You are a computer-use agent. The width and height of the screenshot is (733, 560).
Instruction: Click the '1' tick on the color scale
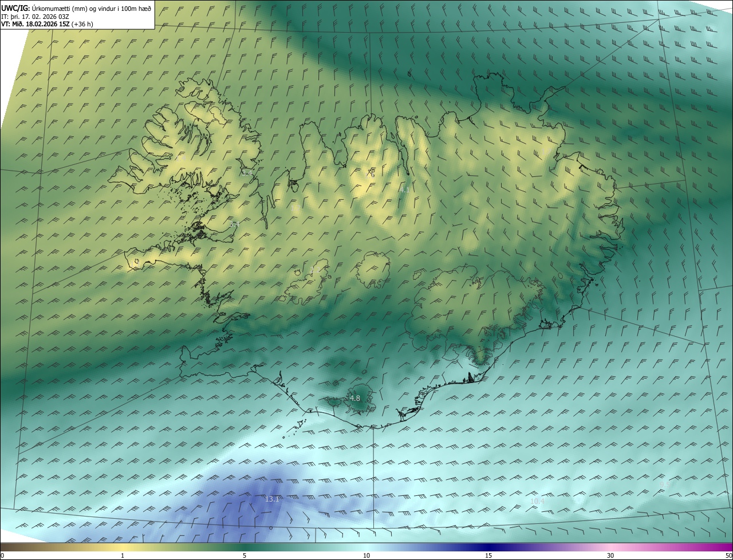pyautogui.click(x=123, y=555)
